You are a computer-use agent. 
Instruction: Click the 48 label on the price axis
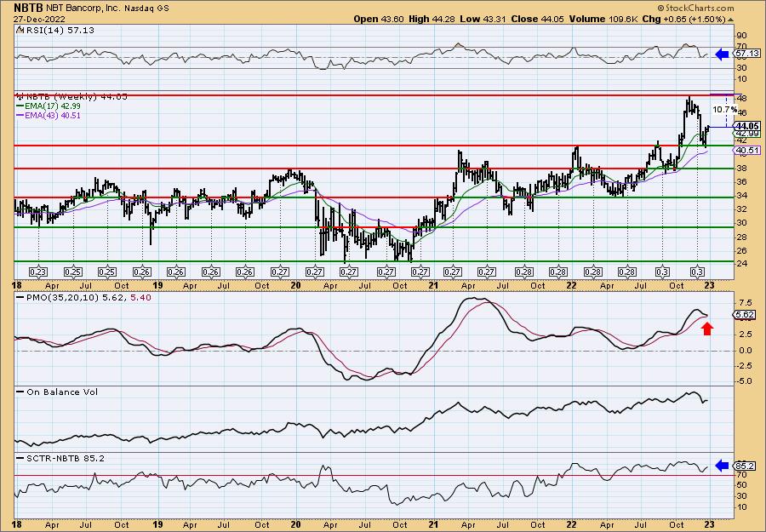741,98
